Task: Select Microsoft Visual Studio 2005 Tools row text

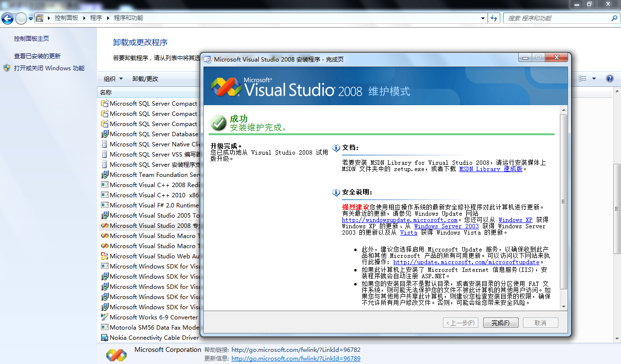Action: pos(155,215)
